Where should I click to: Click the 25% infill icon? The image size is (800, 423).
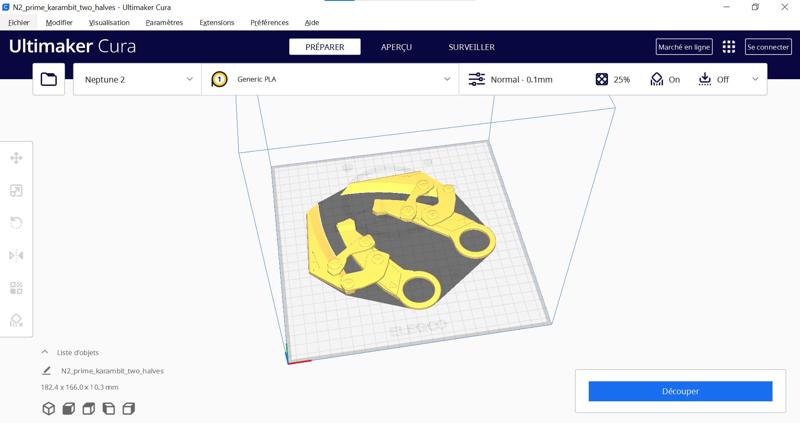click(602, 79)
